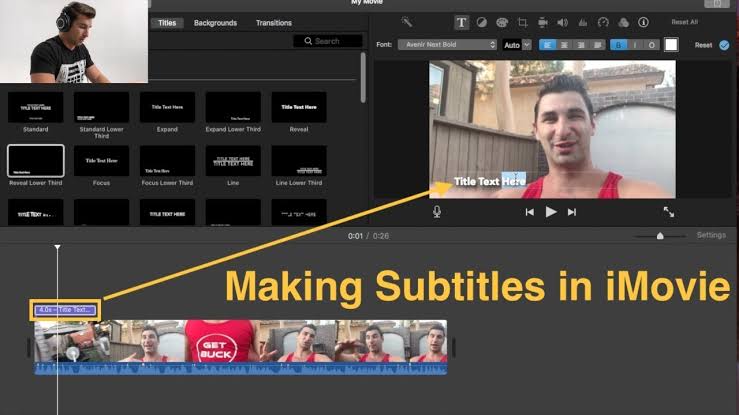Viewport: 739px width, 415px height.
Task: Switch to the Backgrounds tab
Action: [215, 22]
